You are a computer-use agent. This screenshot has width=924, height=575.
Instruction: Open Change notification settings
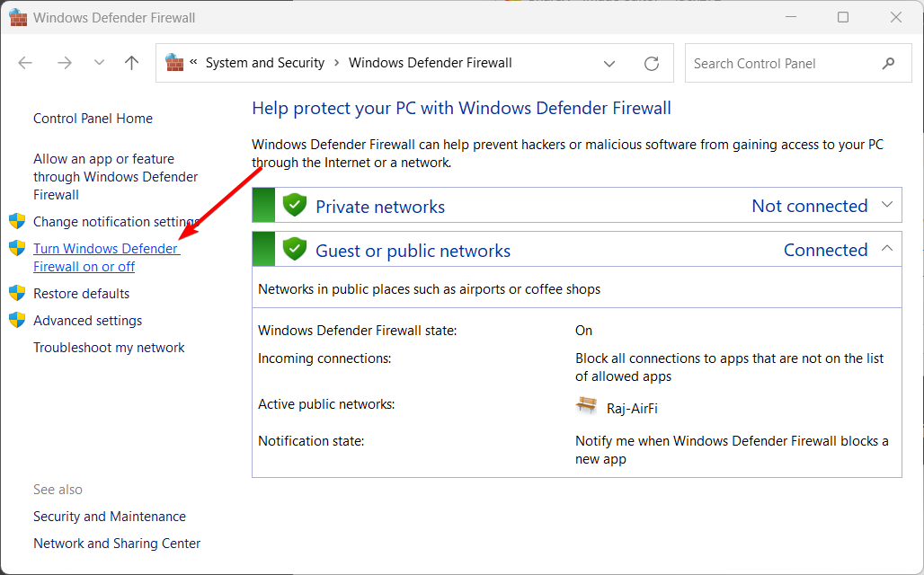pyautogui.click(x=116, y=222)
